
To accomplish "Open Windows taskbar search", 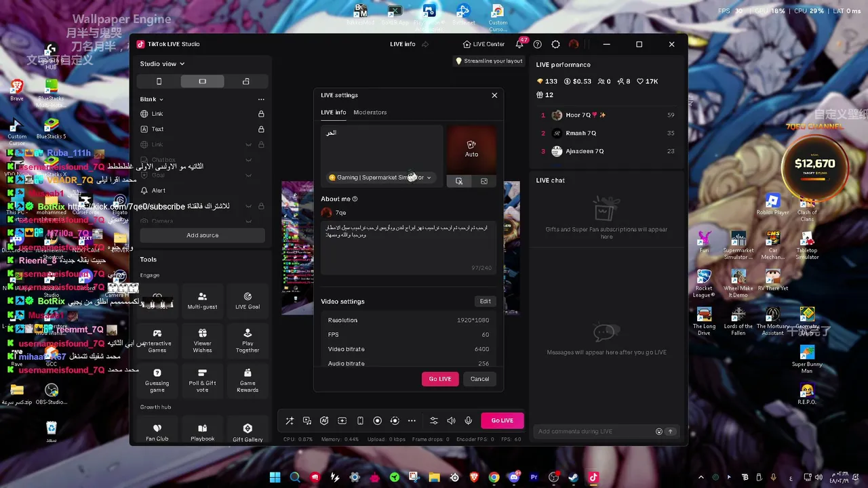I will [295, 477].
